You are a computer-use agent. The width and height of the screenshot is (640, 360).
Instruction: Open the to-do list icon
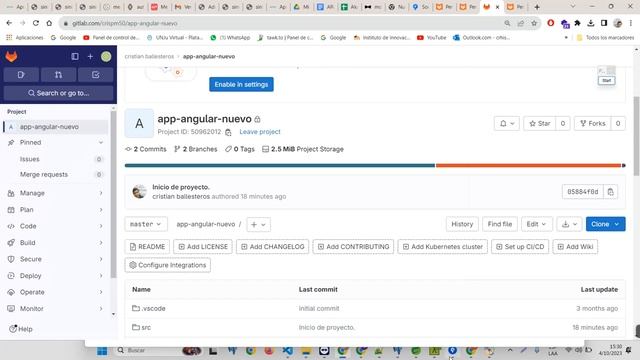click(x=96, y=75)
